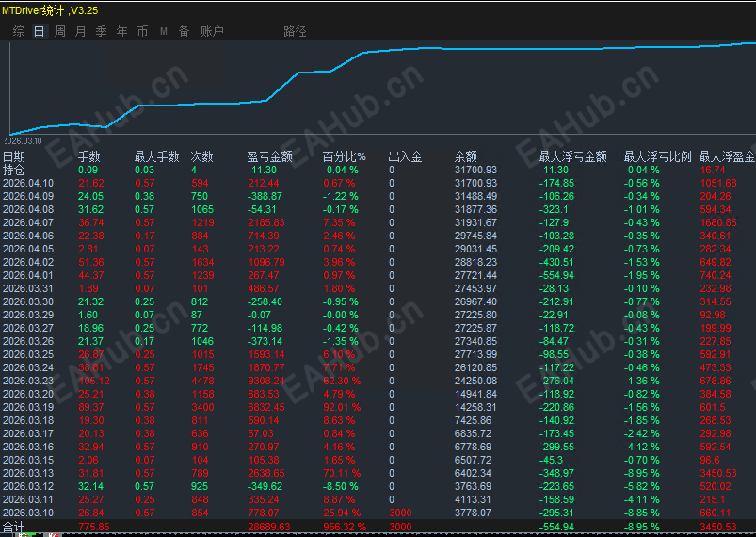Click the 次数 column header
The height and width of the screenshot is (537, 756).
(202, 156)
